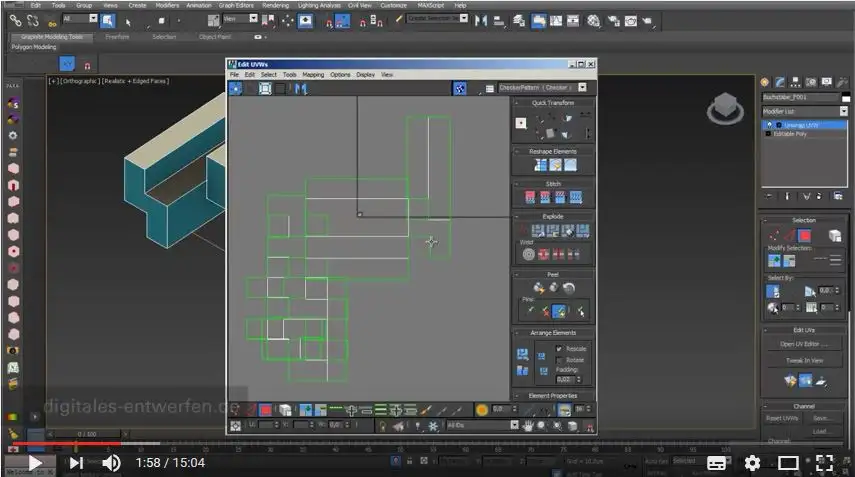Click the Pan hand icon in UV editor
Viewport: 855px width, 477px height.
point(527,426)
